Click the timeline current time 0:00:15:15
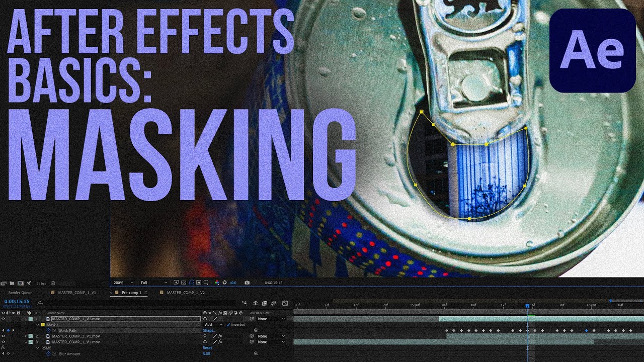Image resolution: width=644 pixels, height=362 pixels. click(x=17, y=301)
